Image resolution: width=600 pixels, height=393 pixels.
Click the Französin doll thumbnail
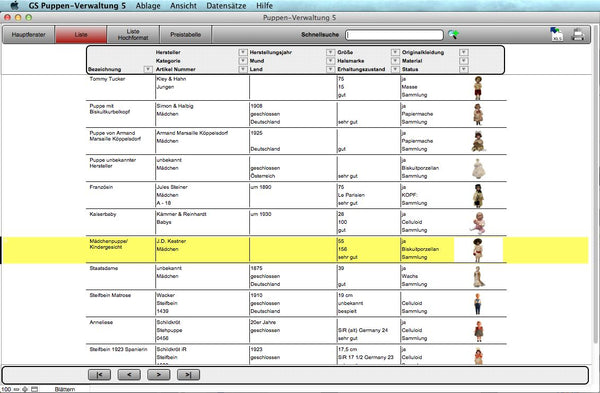tap(478, 196)
